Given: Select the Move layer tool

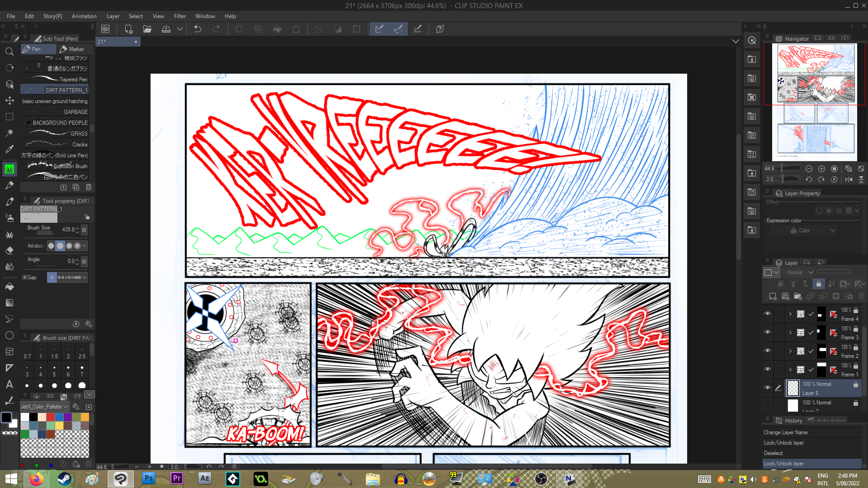Looking at the screenshot, I should click(x=9, y=100).
